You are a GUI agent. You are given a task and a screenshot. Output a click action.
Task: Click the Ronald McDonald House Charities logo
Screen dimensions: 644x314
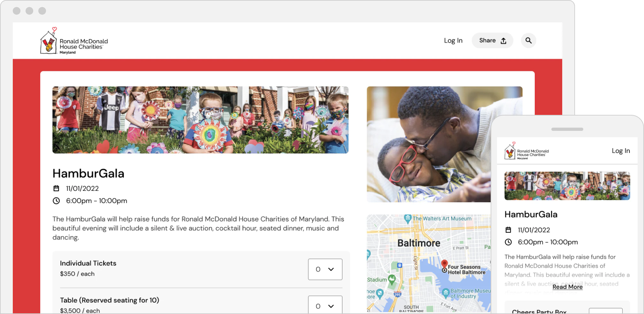(x=73, y=42)
